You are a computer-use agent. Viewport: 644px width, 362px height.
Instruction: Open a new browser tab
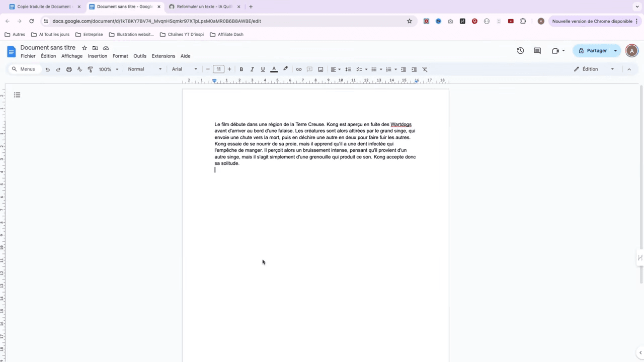[251, 7]
